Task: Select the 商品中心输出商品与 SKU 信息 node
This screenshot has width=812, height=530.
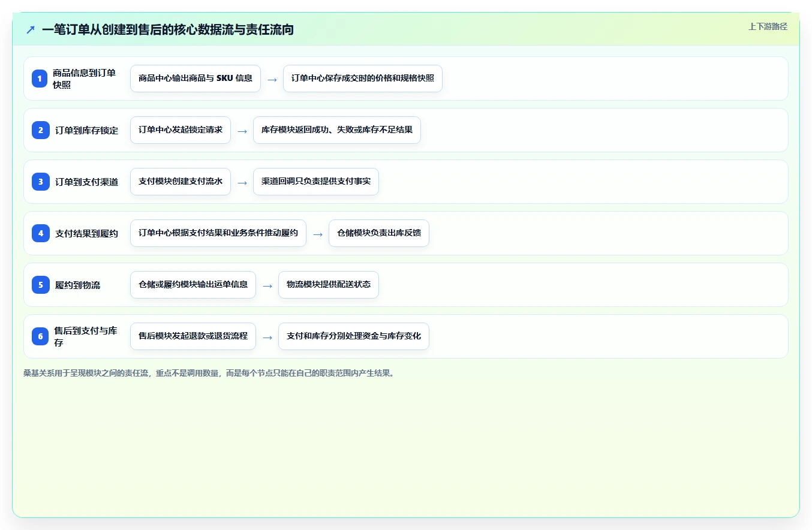Action: (x=196, y=79)
